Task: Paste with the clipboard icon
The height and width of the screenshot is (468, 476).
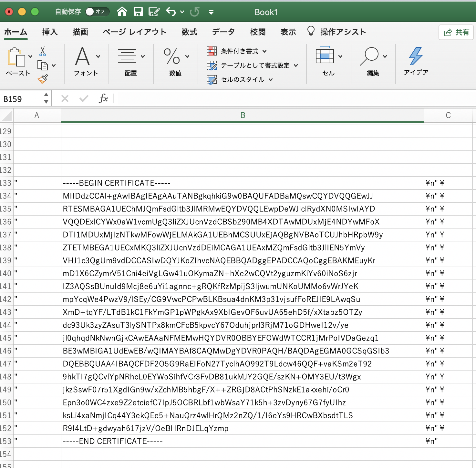Action: point(16,57)
